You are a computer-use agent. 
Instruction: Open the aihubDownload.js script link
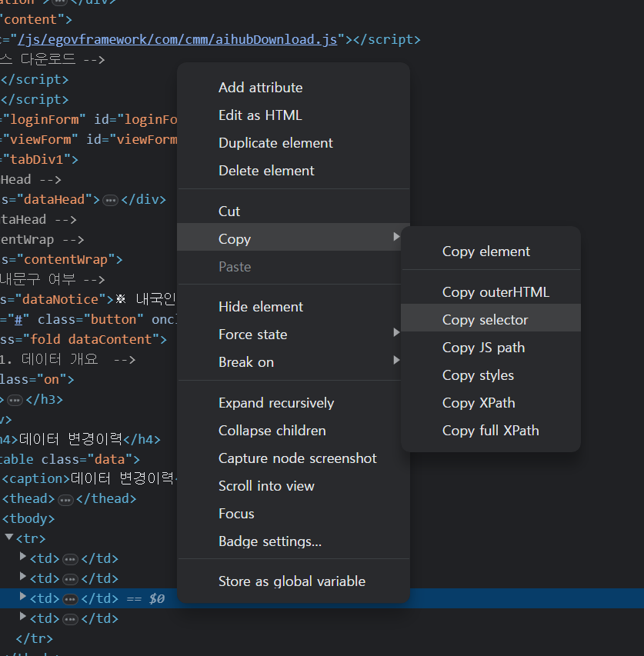tap(178, 39)
